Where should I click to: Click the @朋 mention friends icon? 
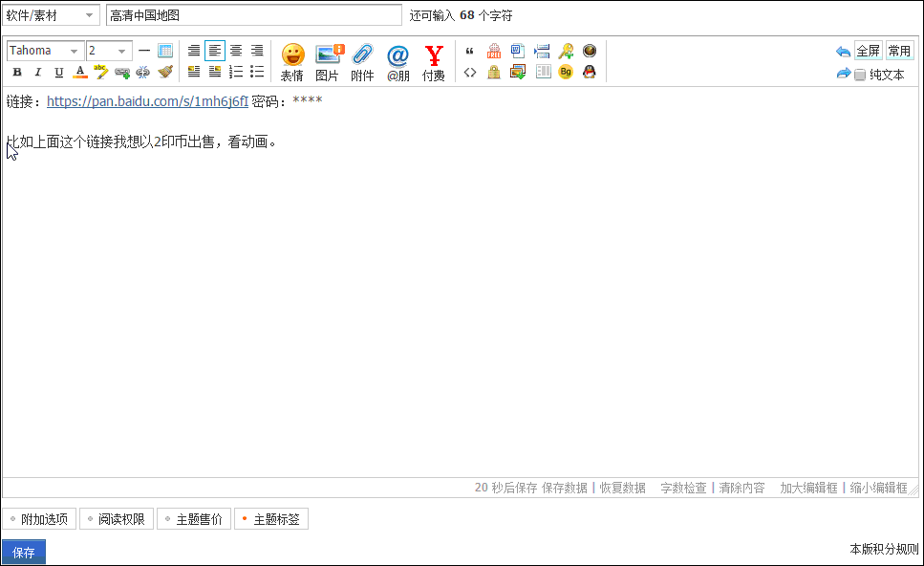click(398, 62)
